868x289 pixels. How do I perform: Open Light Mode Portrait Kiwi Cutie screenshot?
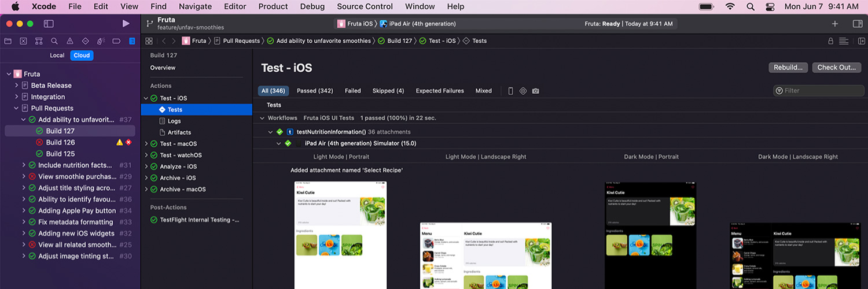pyautogui.click(x=341, y=235)
